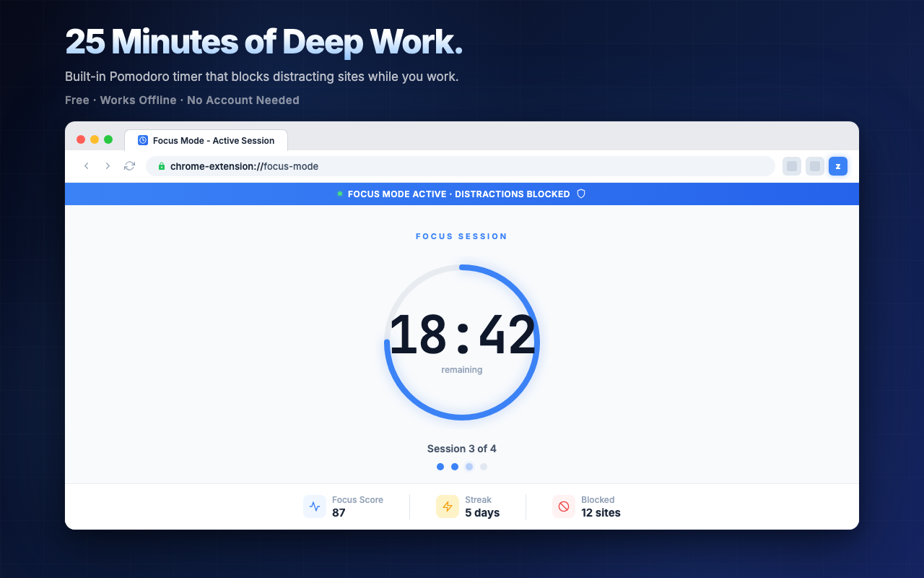Screen dimensions: 924x578
Task: Click the second gray extension placeholder icon
Action: coord(815,166)
